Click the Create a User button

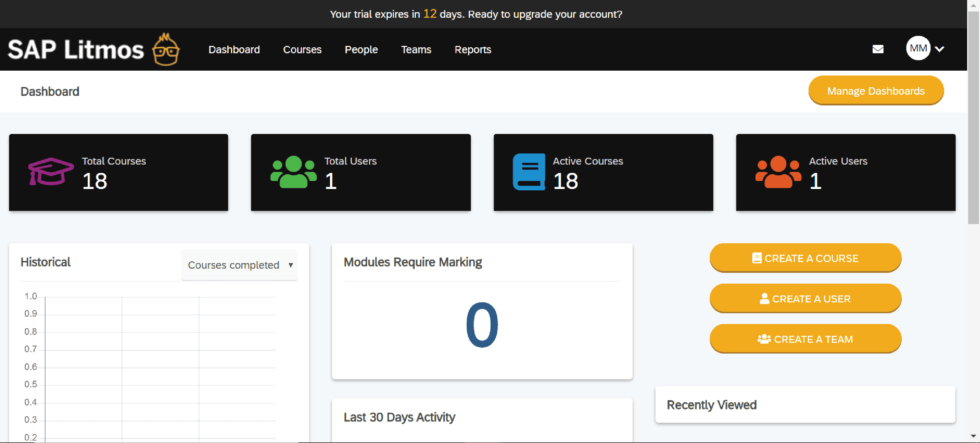tap(805, 298)
